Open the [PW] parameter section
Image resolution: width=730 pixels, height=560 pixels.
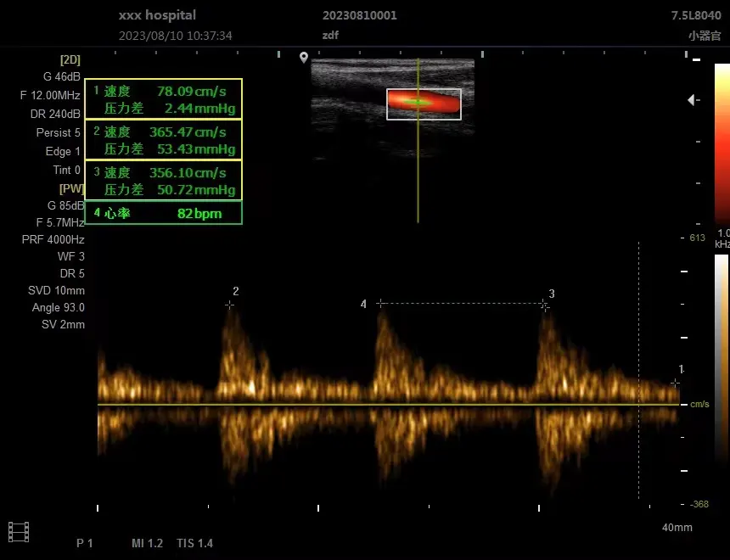70,188
